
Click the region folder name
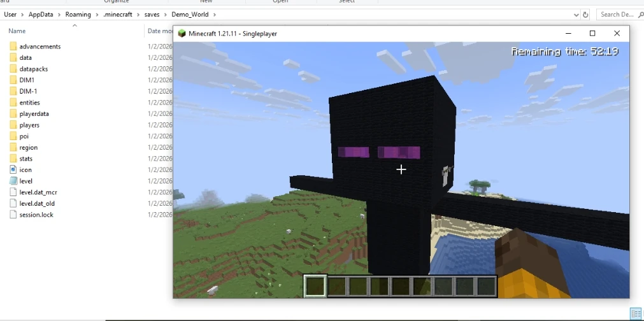point(28,147)
